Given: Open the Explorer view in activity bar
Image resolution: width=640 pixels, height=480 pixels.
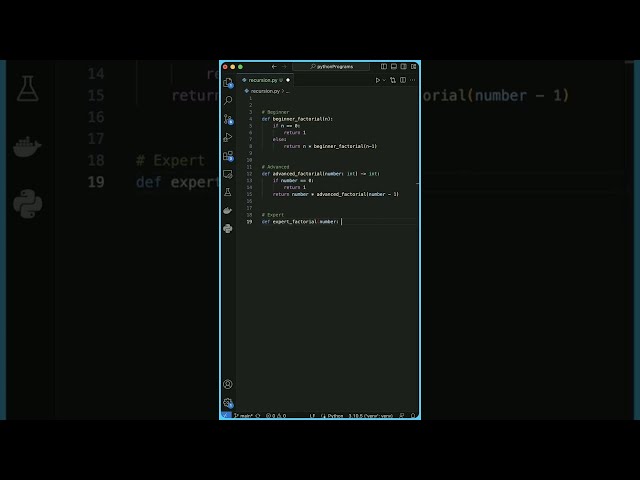Looking at the screenshot, I should [228, 83].
